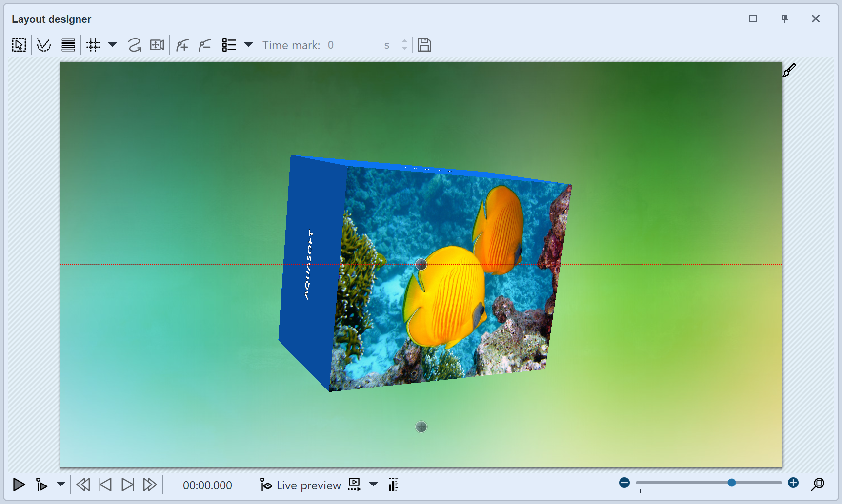
Task: Play the animation preview
Action: pos(19,485)
